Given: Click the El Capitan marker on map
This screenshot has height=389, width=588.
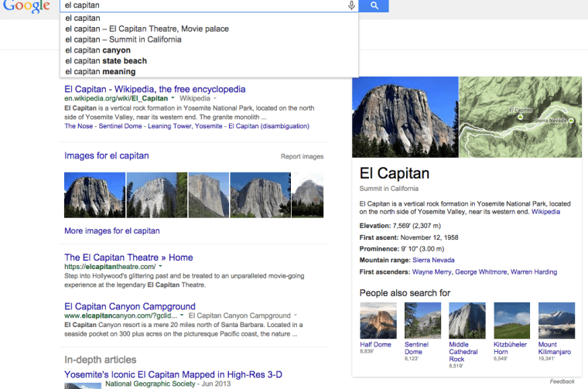Looking at the screenshot, I should click(x=520, y=117).
